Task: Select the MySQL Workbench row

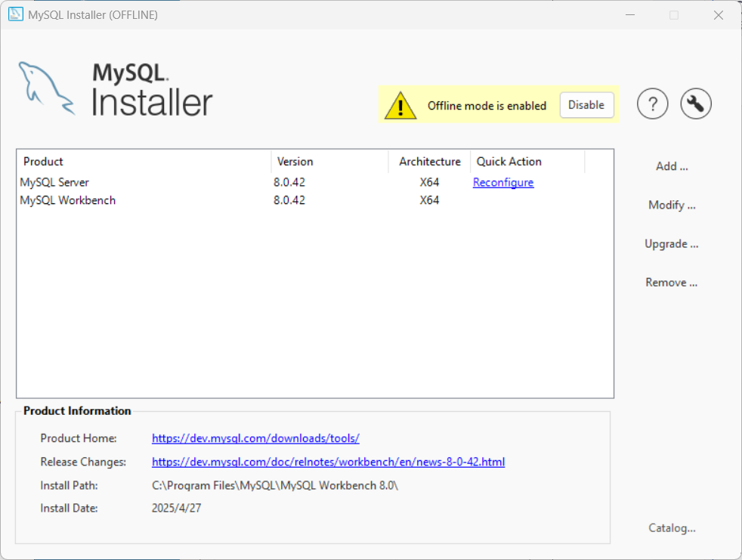Action: (315, 200)
